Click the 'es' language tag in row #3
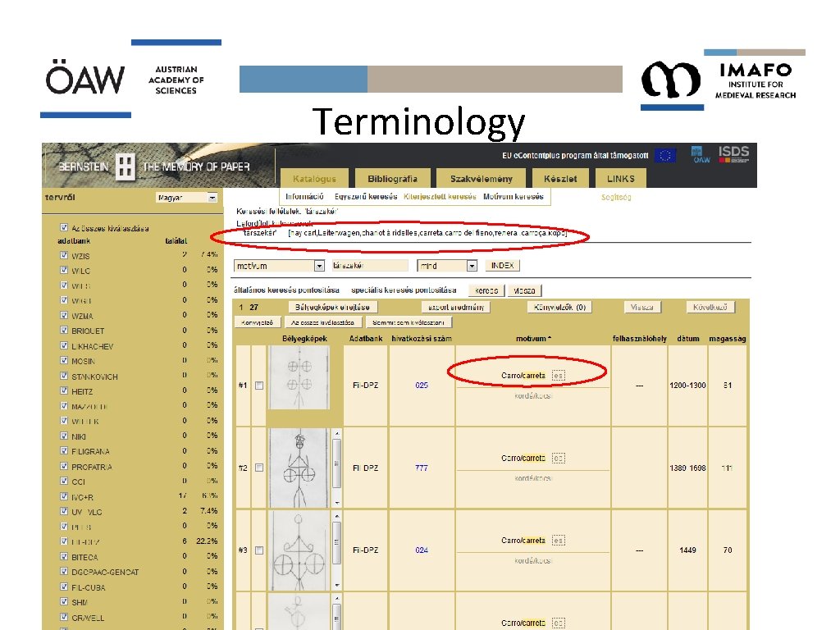840x630 pixels. coord(558,541)
